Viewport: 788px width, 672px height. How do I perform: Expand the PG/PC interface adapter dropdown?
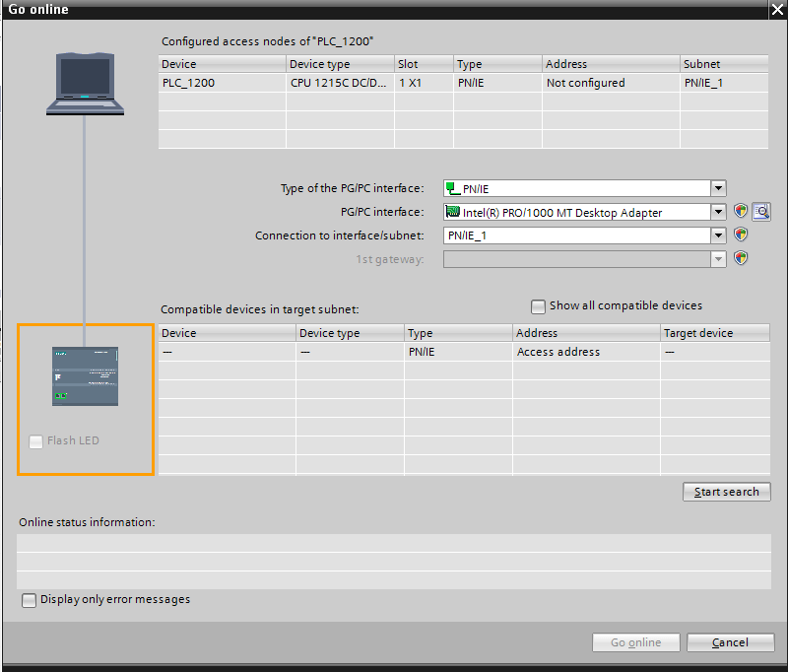click(x=719, y=212)
